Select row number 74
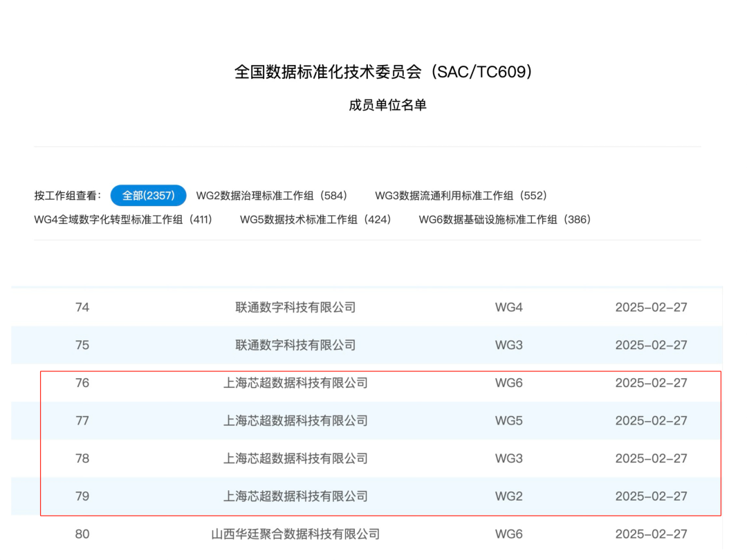This screenshot has height=560, width=747. pyautogui.click(x=82, y=307)
